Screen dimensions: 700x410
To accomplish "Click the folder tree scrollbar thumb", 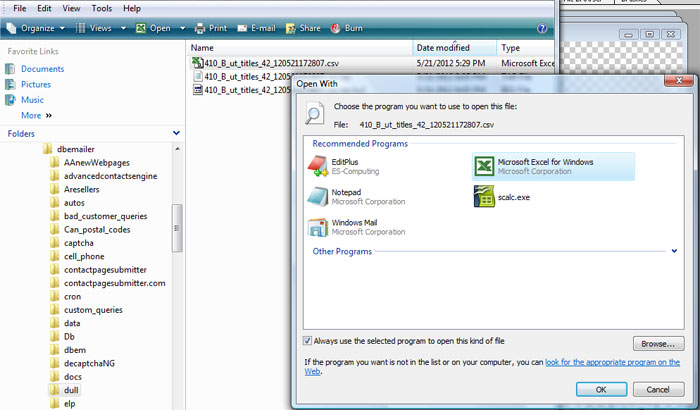I will (x=177, y=228).
